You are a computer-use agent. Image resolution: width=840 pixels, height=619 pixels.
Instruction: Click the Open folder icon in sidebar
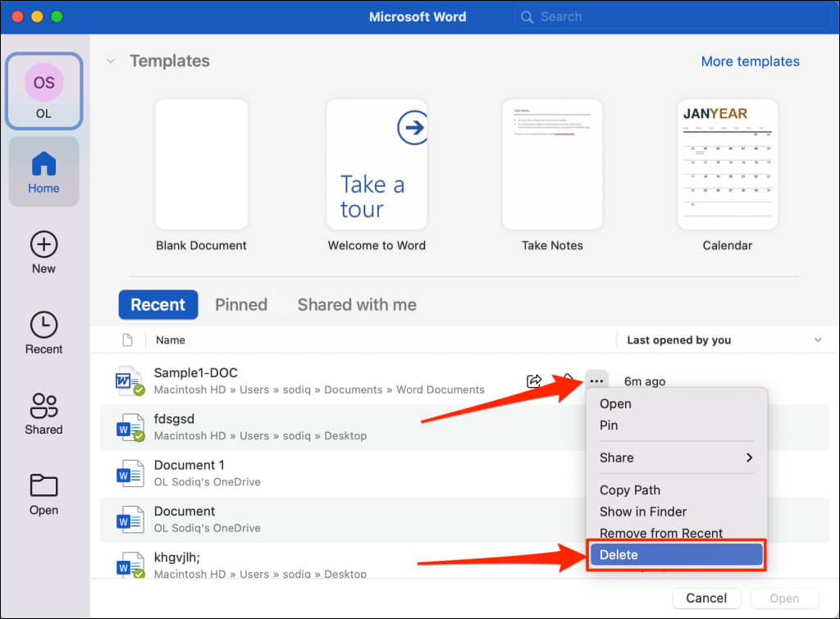pos(44,485)
